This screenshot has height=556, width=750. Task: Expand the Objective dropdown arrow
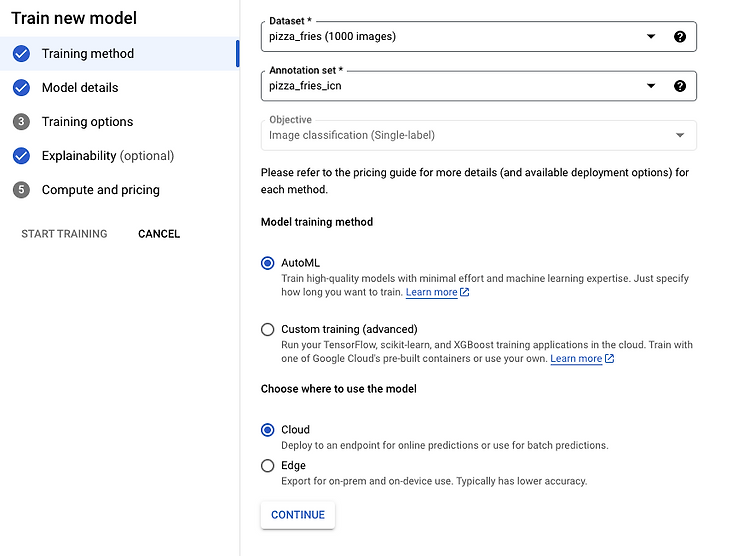tap(680, 135)
